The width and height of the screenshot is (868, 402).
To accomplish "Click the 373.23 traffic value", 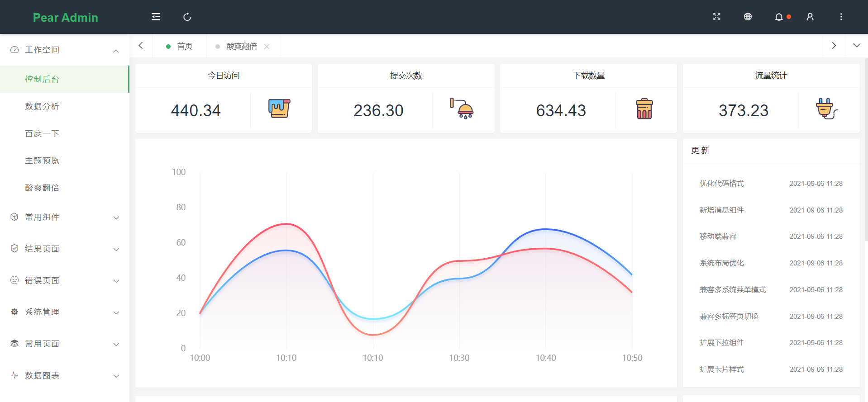I will coord(744,110).
